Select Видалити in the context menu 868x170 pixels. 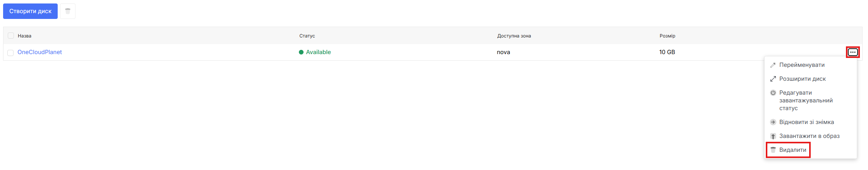coord(793,150)
